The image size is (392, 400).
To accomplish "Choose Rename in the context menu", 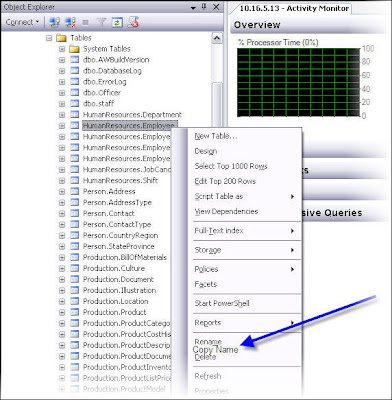I will 208,341.
